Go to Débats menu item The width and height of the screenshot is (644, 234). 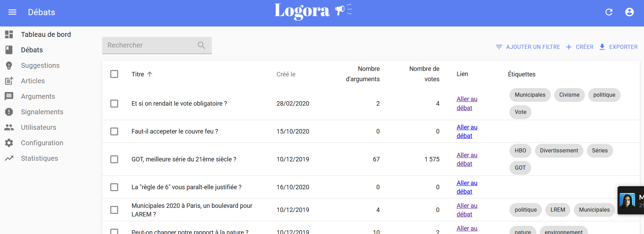[x=32, y=50]
